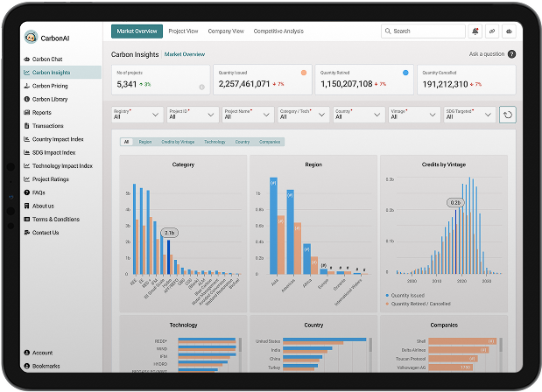542x392 pixels.
Task: Open the Competitive Analysis tab
Action: pyautogui.click(x=278, y=31)
